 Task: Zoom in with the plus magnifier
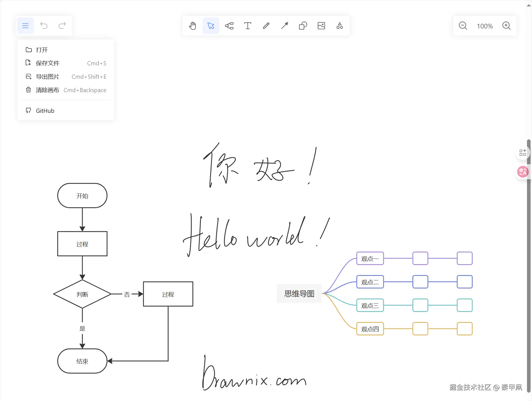[x=507, y=26]
